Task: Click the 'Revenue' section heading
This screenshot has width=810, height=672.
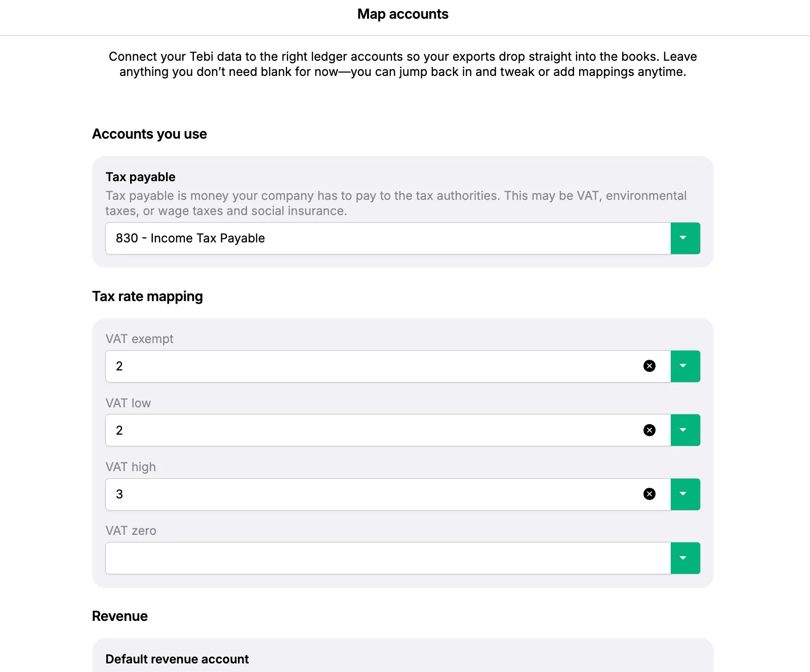Action: click(x=120, y=616)
